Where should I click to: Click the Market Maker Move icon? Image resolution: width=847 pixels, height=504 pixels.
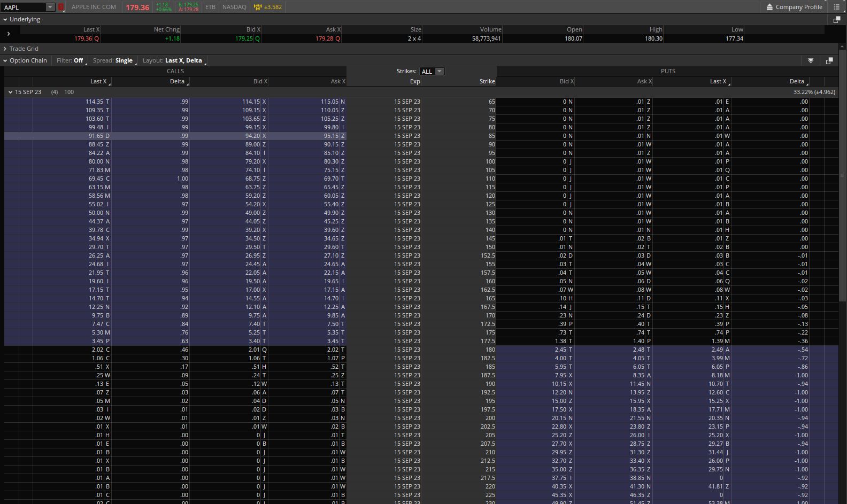(258, 7)
